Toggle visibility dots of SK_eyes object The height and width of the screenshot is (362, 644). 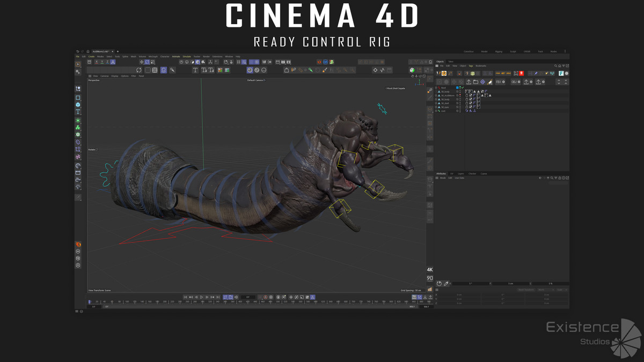pos(460,107)
